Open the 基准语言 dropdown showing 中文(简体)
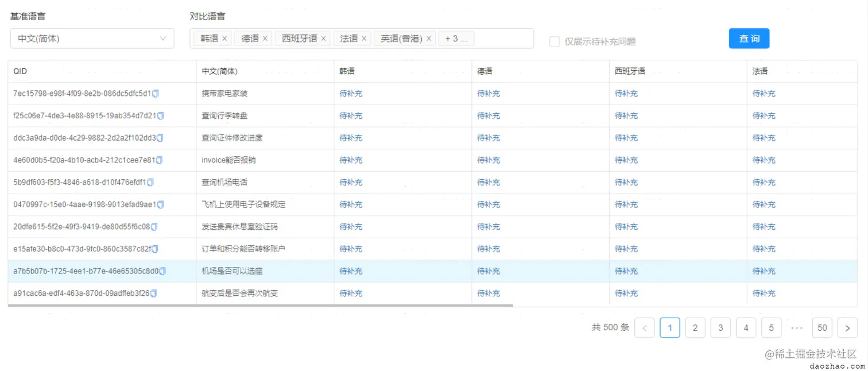Screen dimensions: 868x371 92,38
